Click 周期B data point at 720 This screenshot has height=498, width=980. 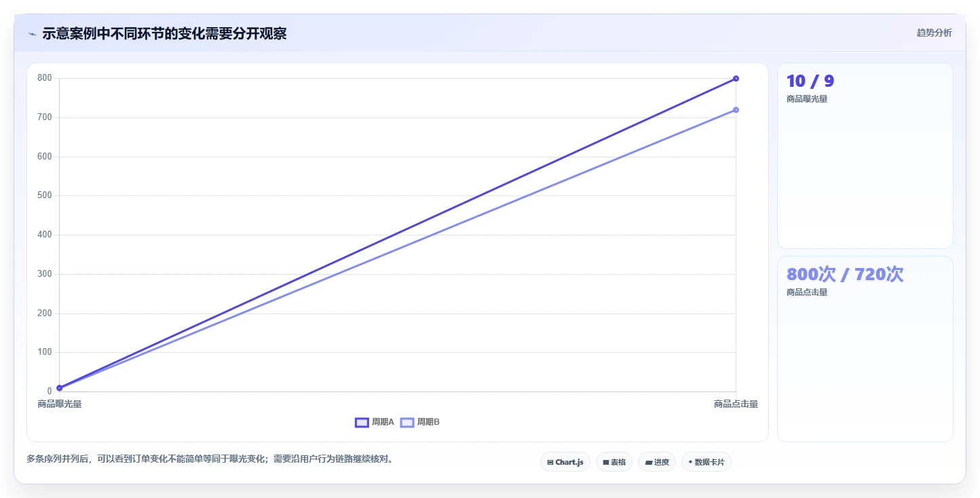[x=736, y=110]
